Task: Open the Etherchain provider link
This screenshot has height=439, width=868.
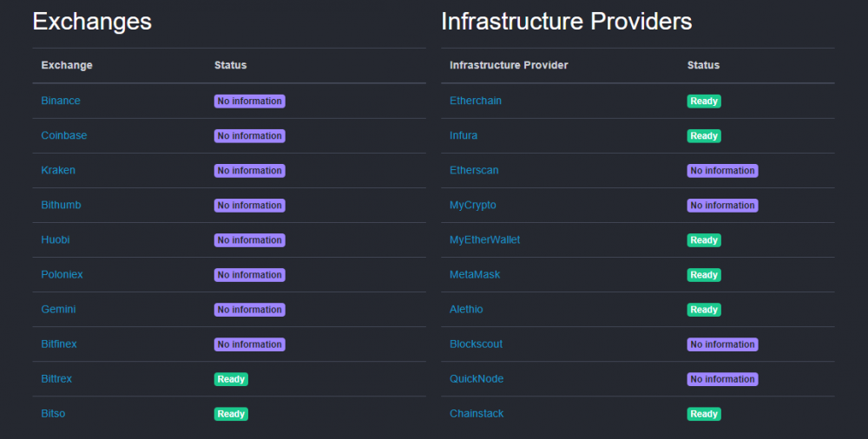Action: (x=476, y=101)
